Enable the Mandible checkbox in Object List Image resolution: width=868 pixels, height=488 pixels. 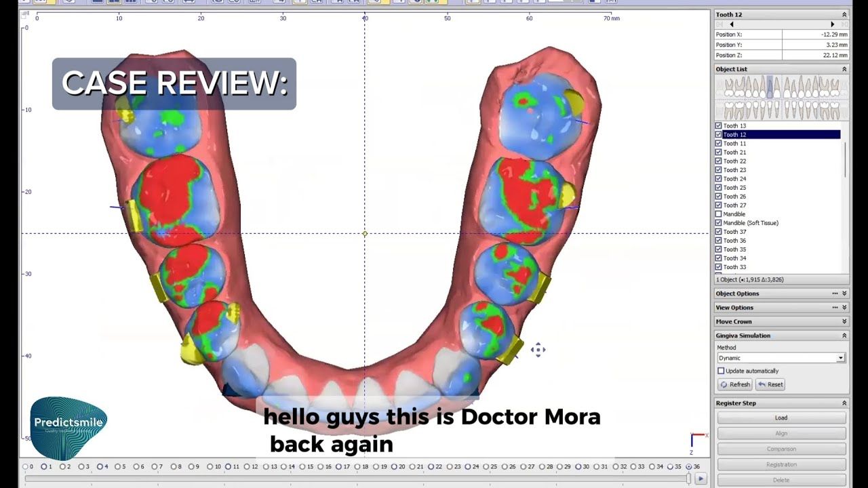point(719,214)
